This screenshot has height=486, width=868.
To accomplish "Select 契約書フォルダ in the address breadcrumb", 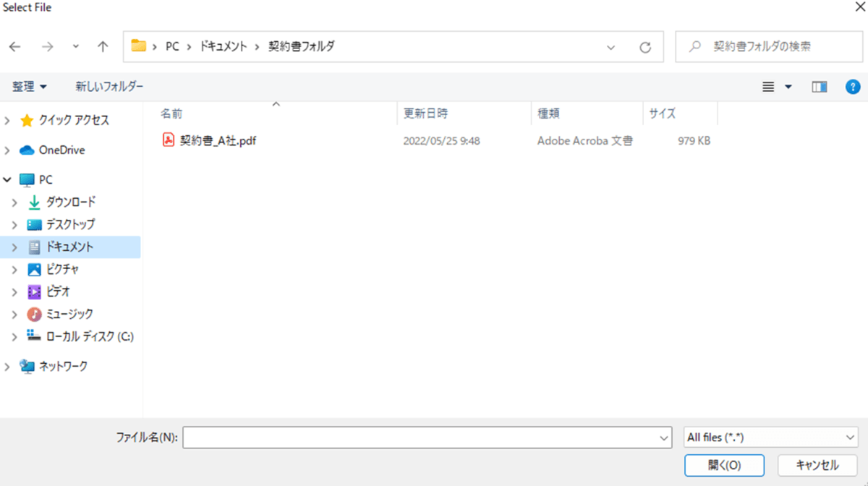I will pos(301,46).
